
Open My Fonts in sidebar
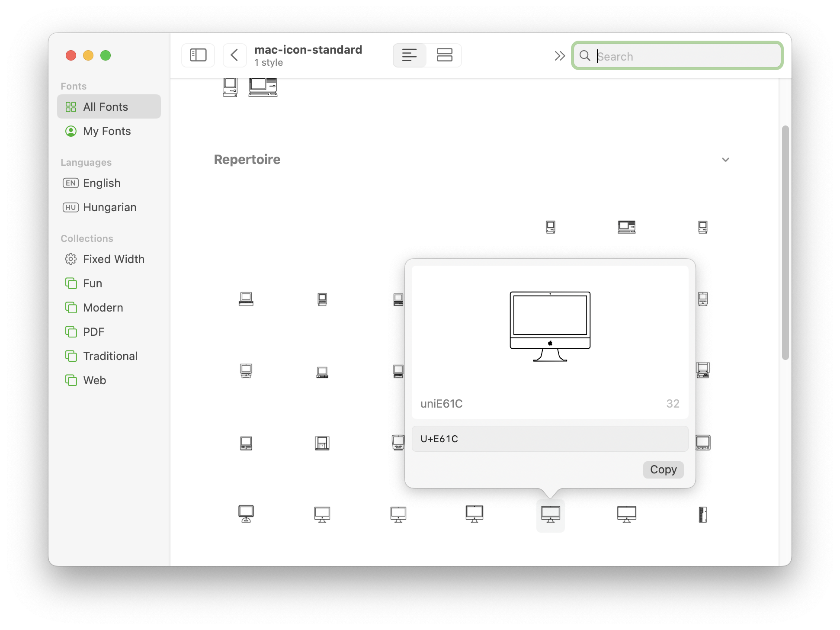[x=109, y=131]
